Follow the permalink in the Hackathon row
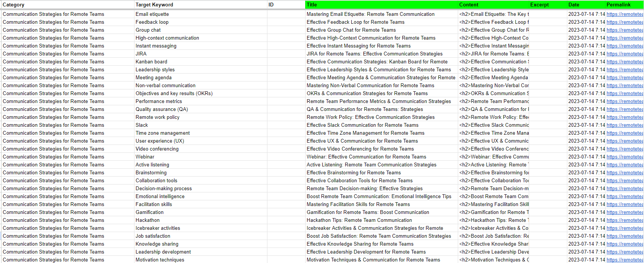 (625, 220)
